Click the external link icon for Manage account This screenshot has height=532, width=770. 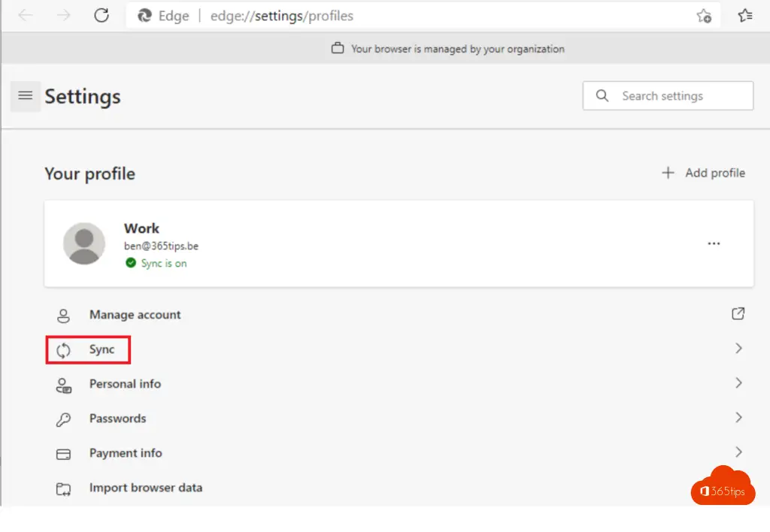coord(738,313)
